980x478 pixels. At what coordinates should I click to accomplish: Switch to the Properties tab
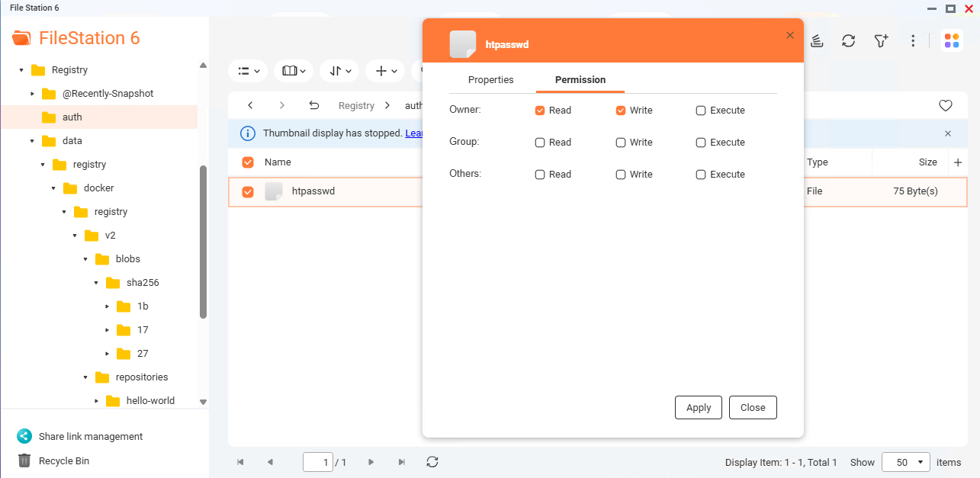point(491,80)
